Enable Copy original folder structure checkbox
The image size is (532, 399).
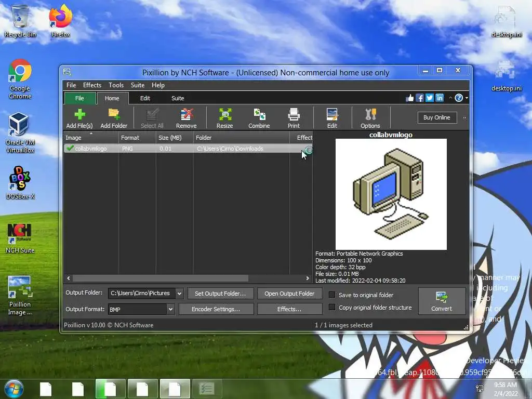[332, 307]
